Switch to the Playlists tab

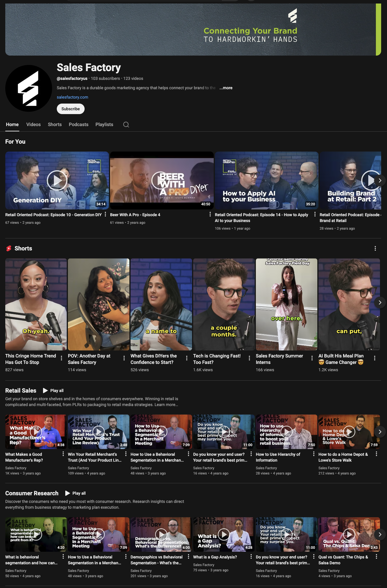pos(104,125)
